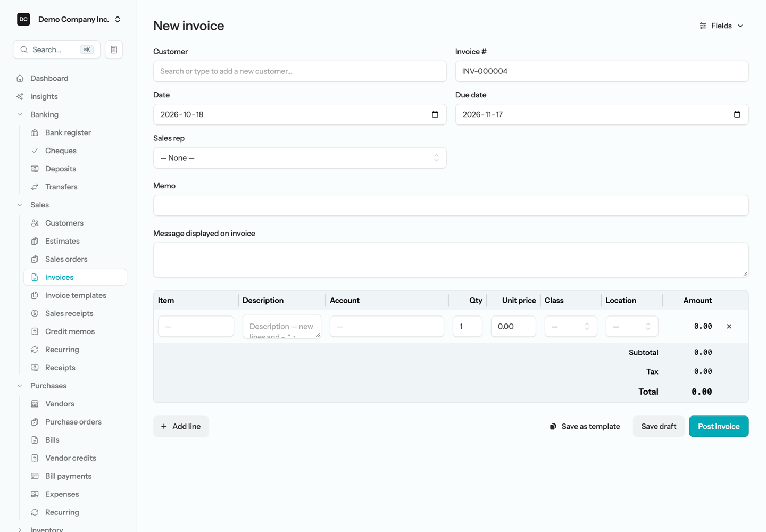
Task: Click the line Item field
Action: (196, 327)
